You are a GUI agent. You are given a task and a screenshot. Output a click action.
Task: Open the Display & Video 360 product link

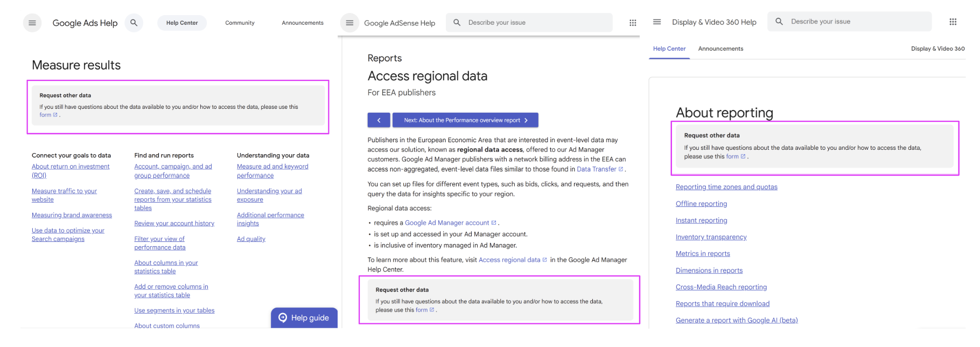pyautogui.click(x=937, y=48)
